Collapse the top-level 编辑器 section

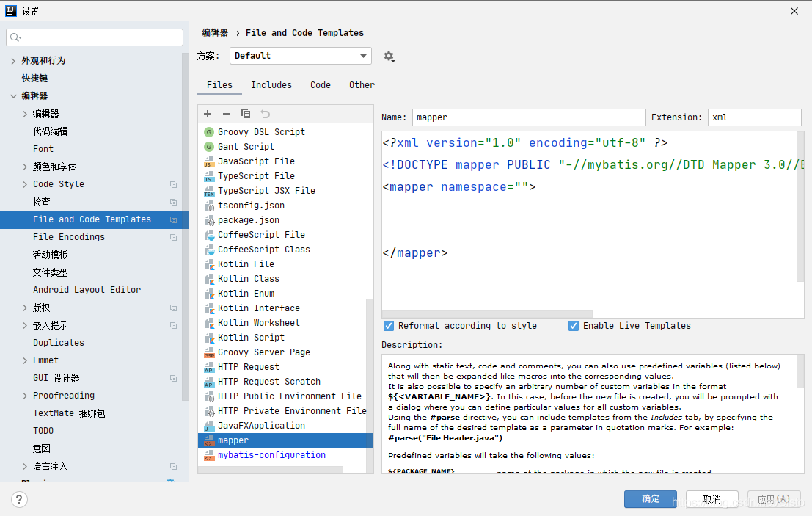(x=13, y=96)
